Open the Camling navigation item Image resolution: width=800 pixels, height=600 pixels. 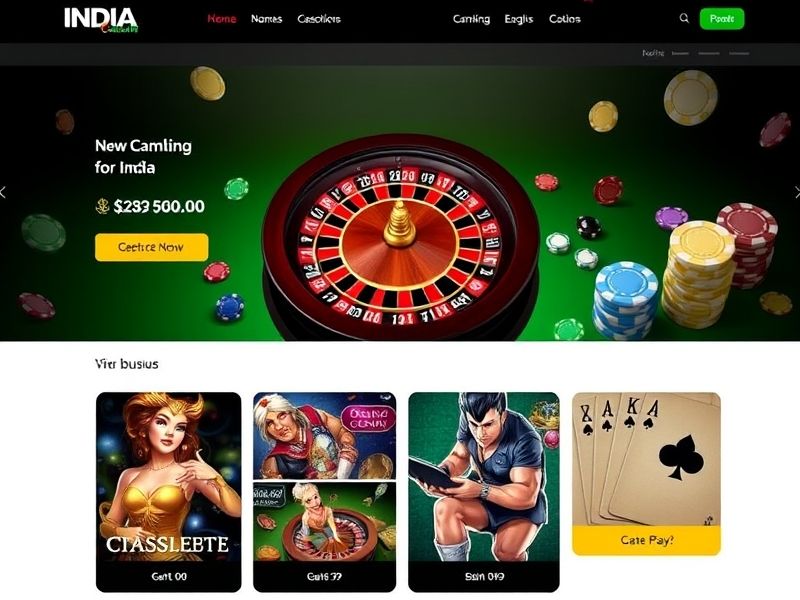(471, 19)
